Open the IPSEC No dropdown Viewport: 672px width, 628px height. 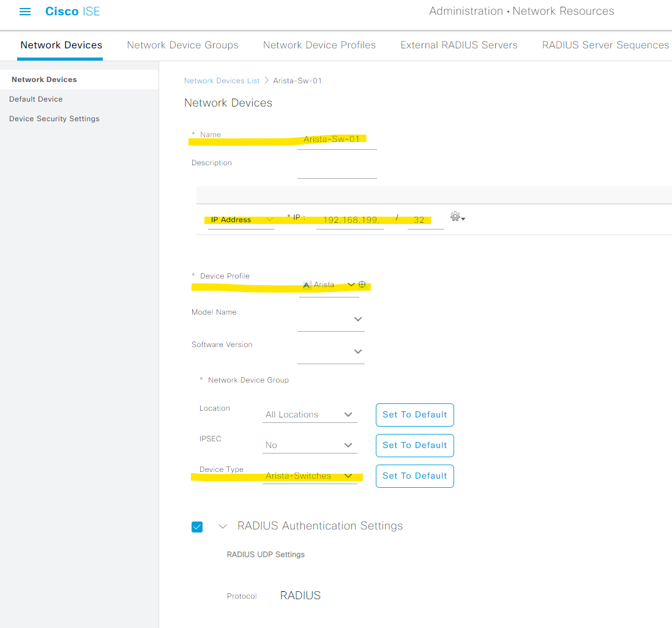310,446
